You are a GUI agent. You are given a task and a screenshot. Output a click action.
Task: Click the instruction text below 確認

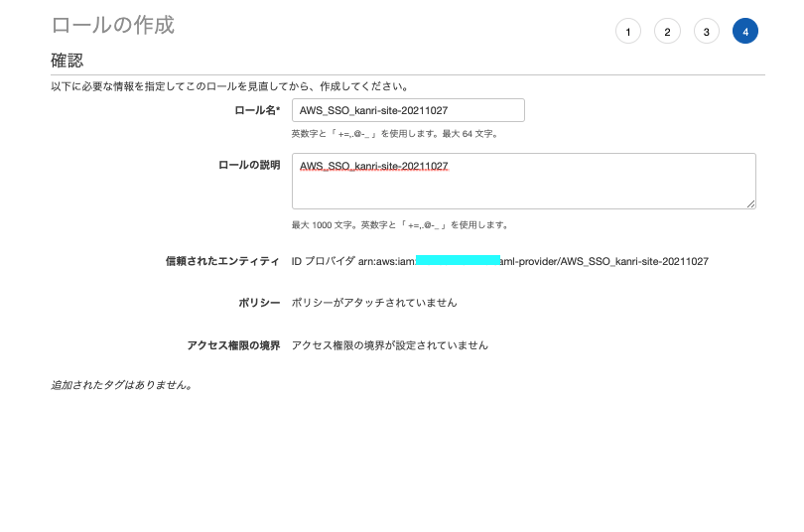pos(229,86)
